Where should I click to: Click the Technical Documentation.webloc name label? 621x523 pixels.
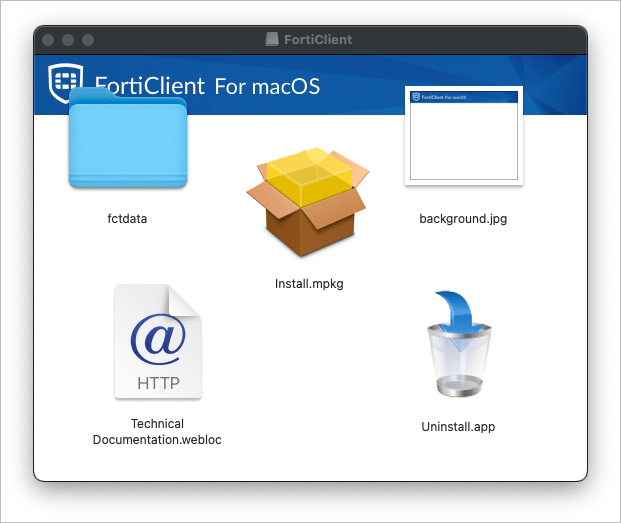157,432
